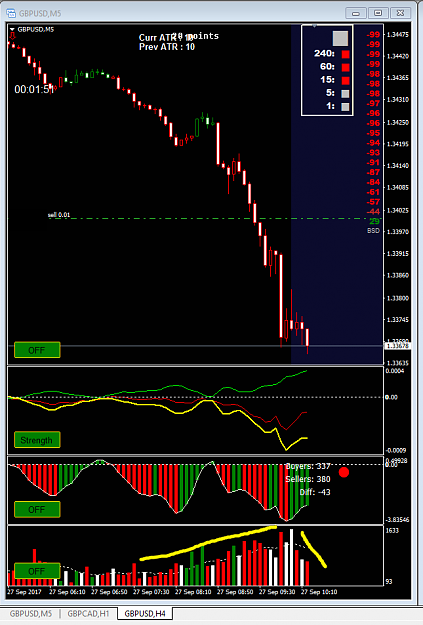Click the 27 Sep 08:10 time axis label

point(193,592)
